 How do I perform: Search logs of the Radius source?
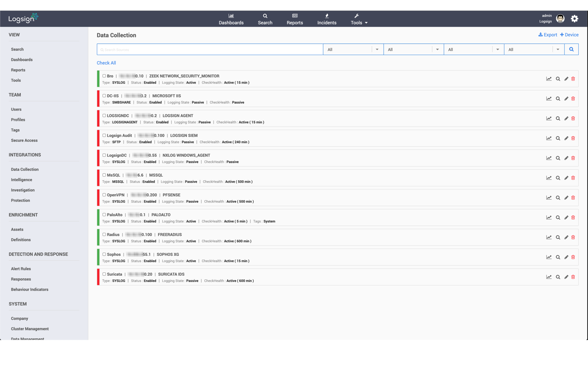(558, 237)
